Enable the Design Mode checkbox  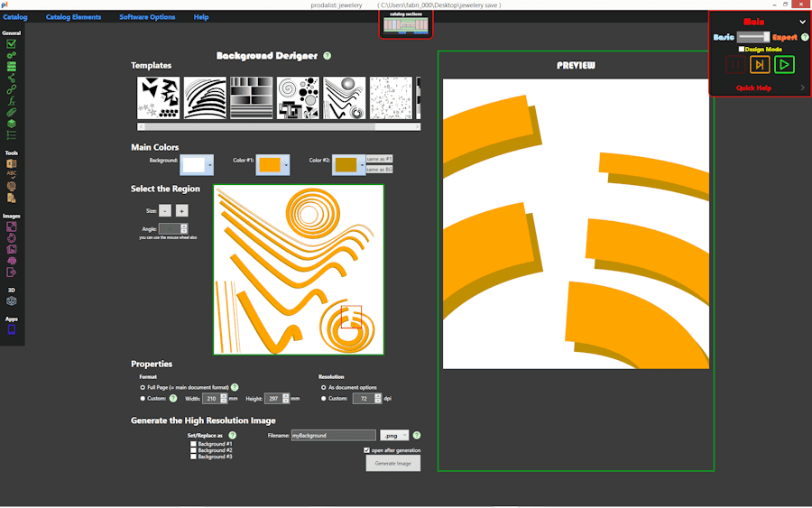742,50
